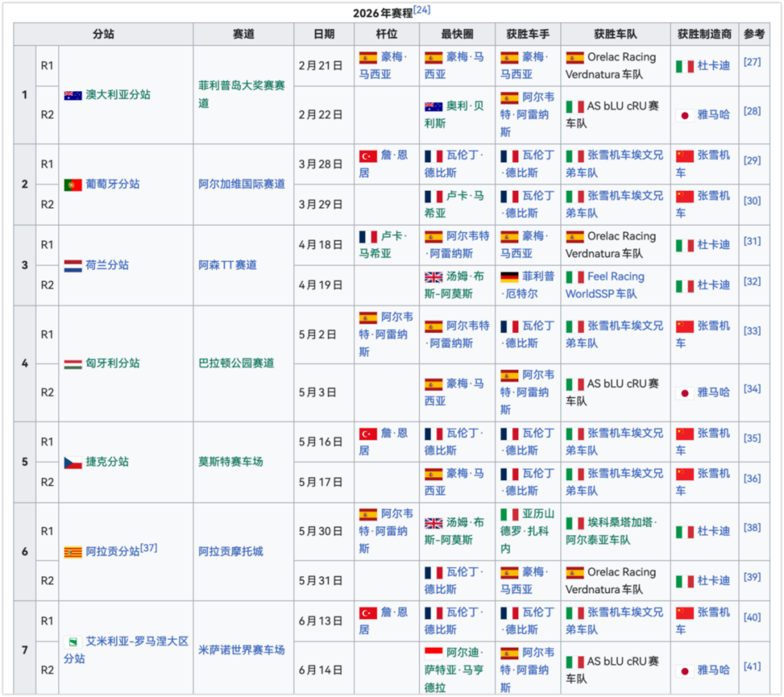This screenshot has height=697, width=784.
Task: Click the Dutch flag beside 荷兰分站
Action: coord(73,266)
